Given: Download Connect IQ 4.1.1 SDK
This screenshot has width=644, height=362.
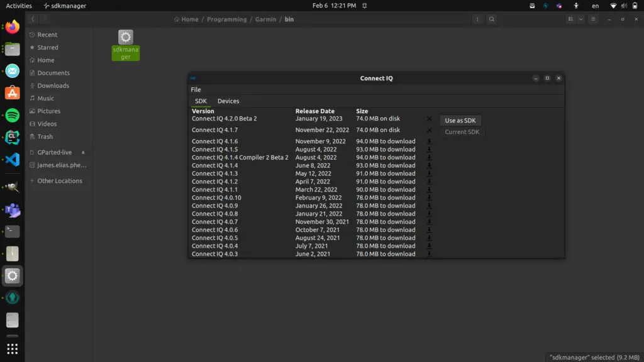Looking at the screenshot, I should tap(429, 190).
